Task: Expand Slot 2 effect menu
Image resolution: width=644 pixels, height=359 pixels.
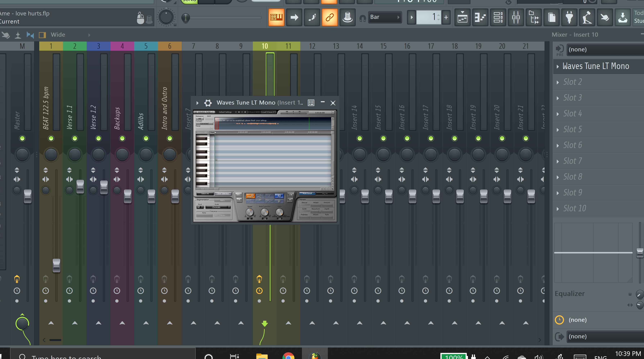Action: [558, 82]
